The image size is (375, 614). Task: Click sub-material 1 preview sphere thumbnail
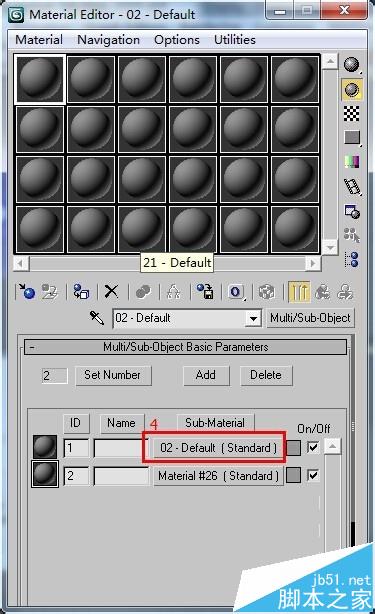(x=45, y=447)
